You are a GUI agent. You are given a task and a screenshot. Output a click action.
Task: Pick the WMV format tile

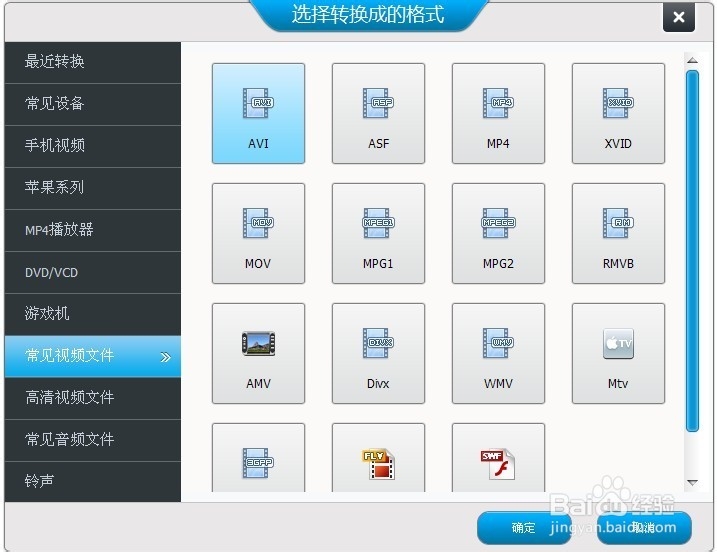[x=498, y=354]
